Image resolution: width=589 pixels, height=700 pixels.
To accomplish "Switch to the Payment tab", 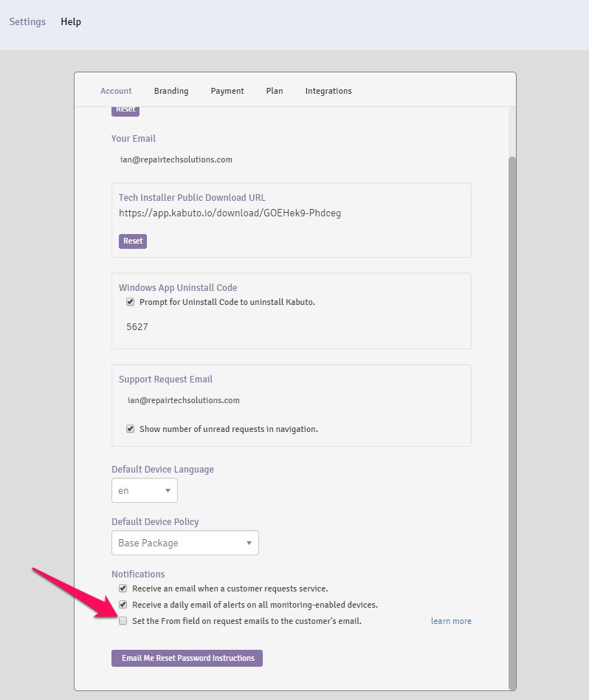I will [x=227, y=91].
